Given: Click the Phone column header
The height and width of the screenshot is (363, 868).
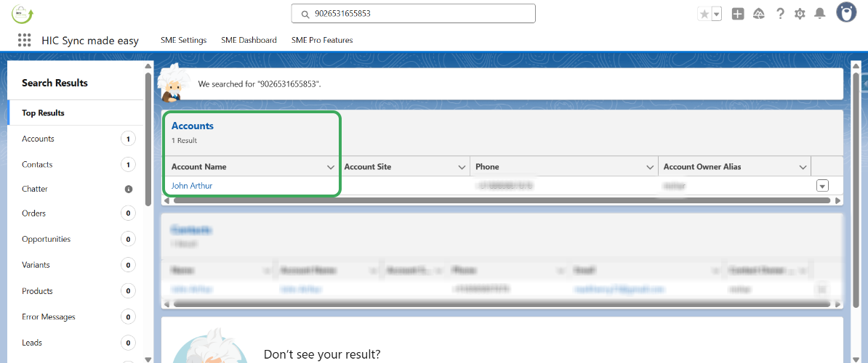Looking at the screenshot, I should click(x=564, y=166).
